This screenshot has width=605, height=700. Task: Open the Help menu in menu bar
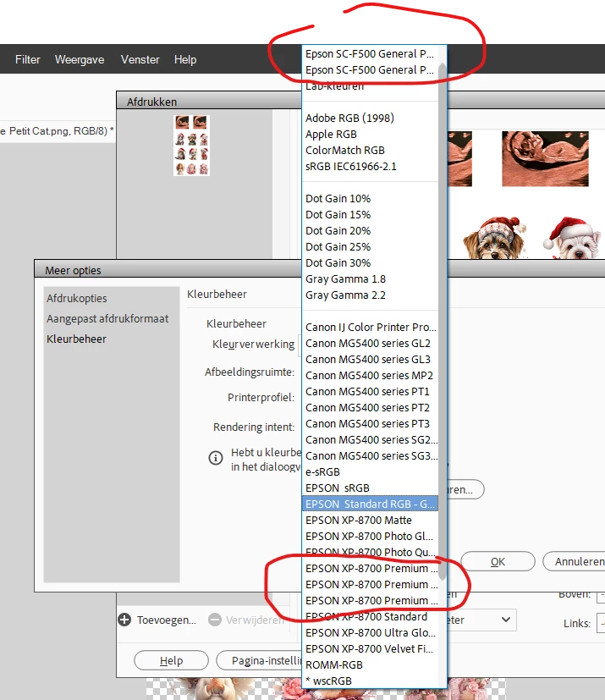click(185, 59)
